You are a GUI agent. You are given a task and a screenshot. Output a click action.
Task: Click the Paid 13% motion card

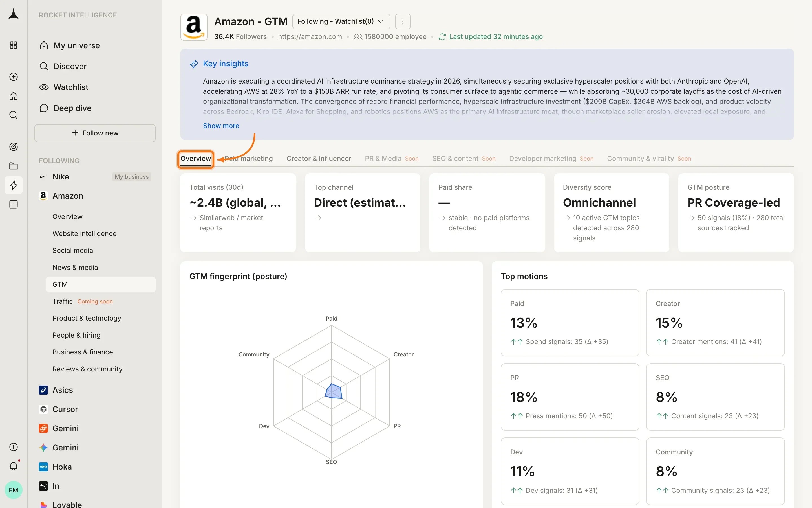570,323
